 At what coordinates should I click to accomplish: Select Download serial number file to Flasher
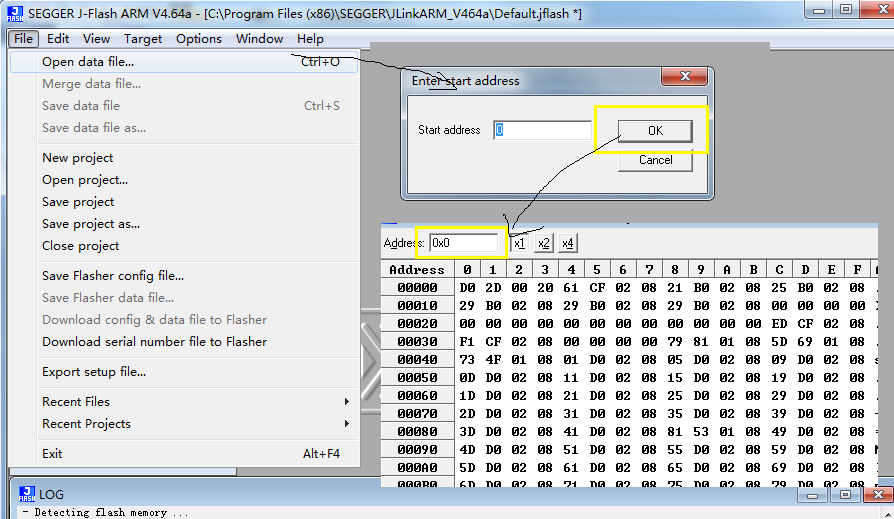pos(184,342)
